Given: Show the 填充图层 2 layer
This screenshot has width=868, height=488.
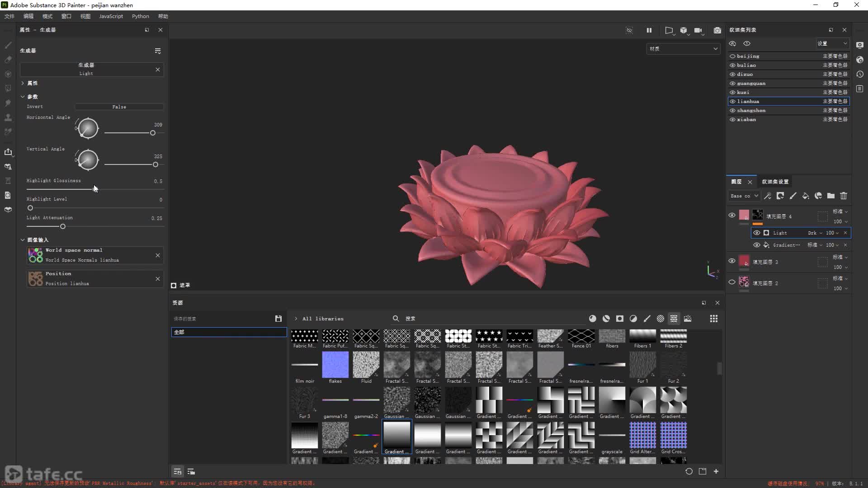Looking at the screenshot, I should (732, 282).
